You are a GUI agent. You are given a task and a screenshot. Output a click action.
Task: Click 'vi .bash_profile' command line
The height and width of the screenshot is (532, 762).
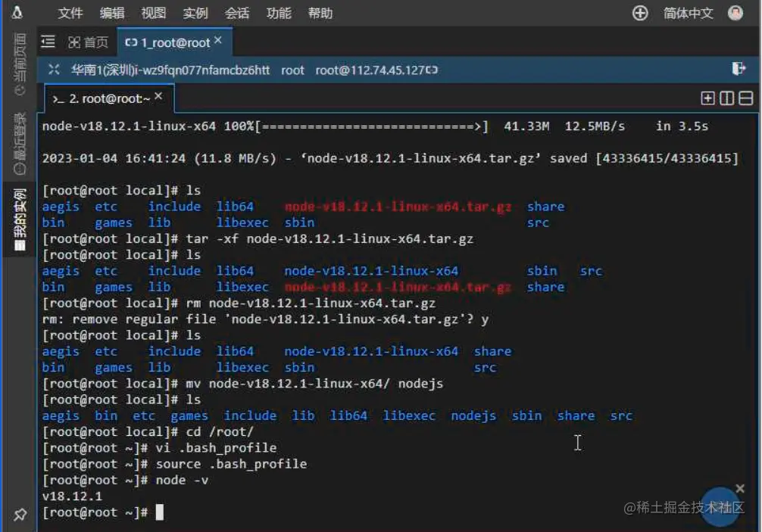(x=159, y=448)
